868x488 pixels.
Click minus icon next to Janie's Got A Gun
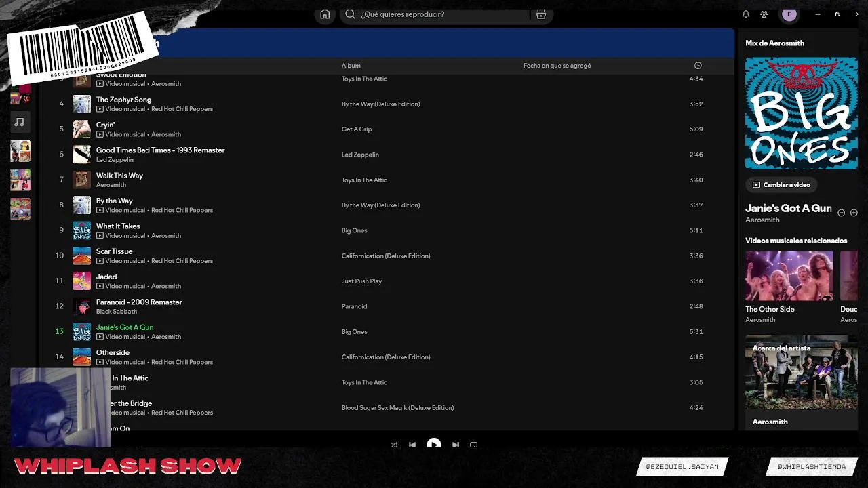[x=841, y=213]
